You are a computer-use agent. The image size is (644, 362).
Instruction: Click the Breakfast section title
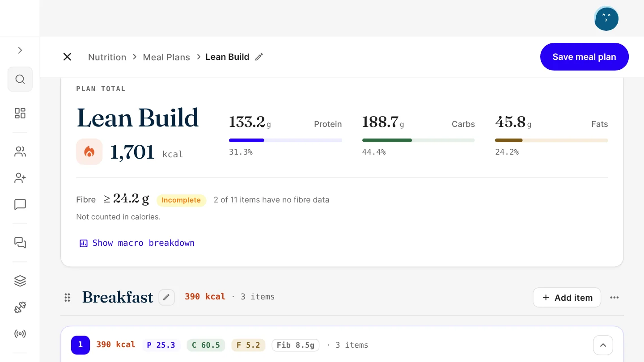point(118,297)
